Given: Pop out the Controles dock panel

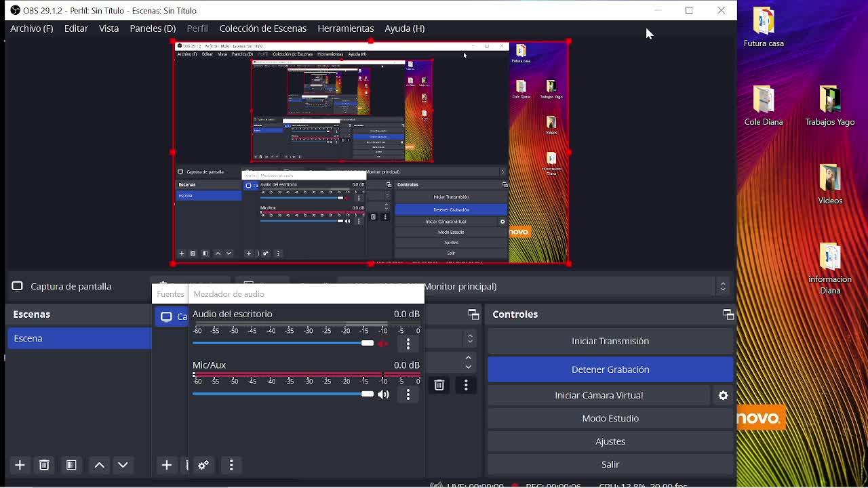Looking at the screenshot, I should pos(728,314).
